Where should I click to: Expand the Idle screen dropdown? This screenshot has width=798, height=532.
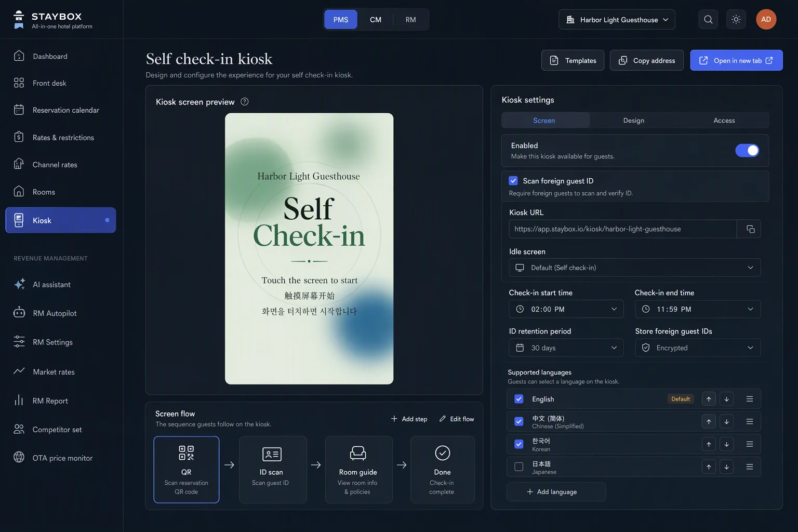(x=634, y=268)
